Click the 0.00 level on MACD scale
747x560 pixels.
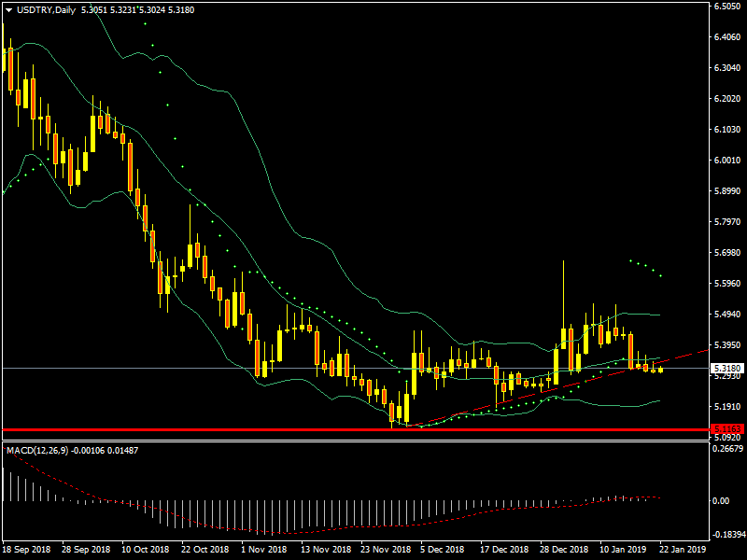[x=723, y=501]
